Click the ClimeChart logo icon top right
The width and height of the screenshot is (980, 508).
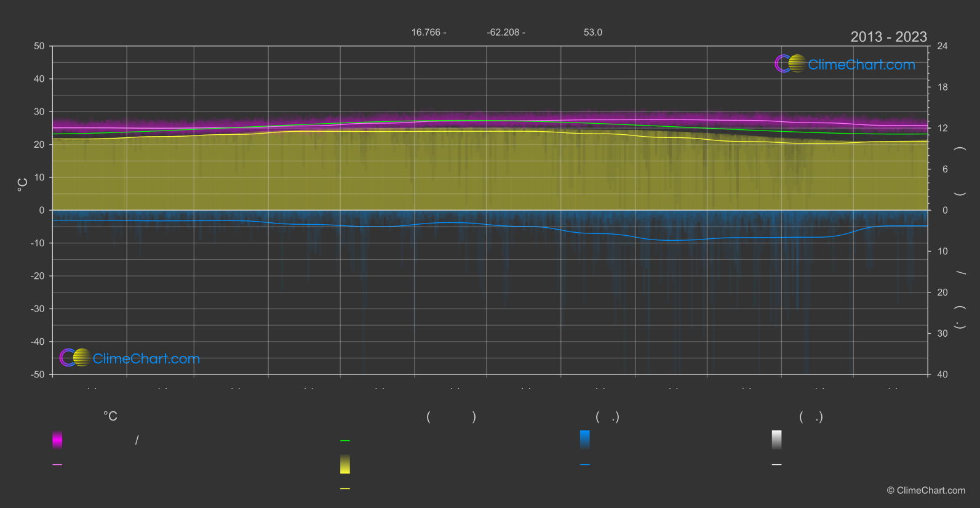(x=790, y=64)
